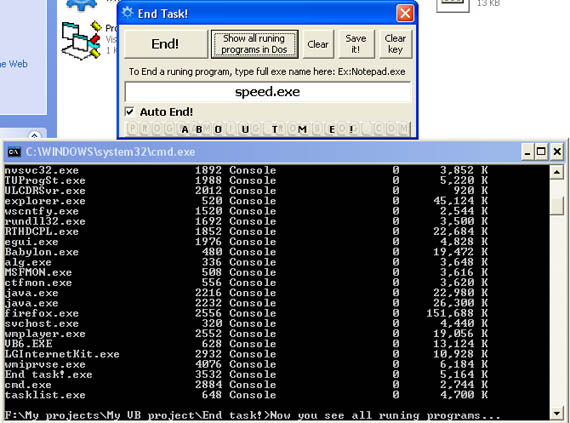Viewport: 570px width, 423px height.
Task: Click the Save it! button
Action: pyautogui.click(x=356, y=44)
